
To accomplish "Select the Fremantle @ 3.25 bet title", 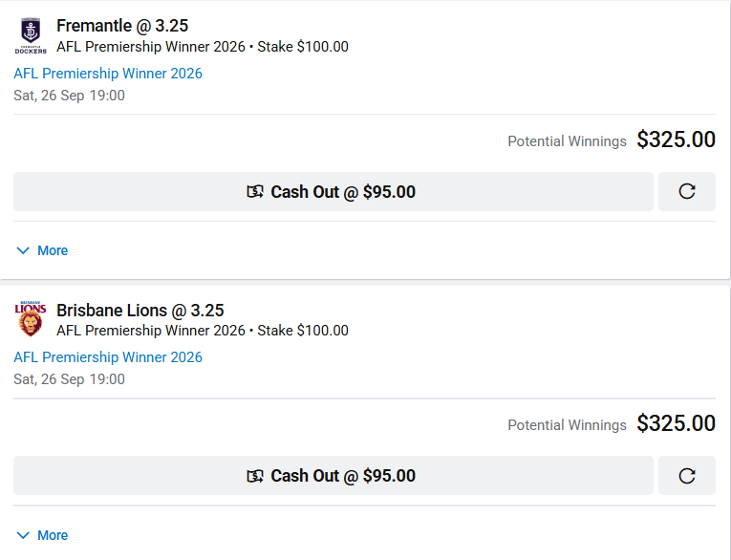I will [122, 26].
